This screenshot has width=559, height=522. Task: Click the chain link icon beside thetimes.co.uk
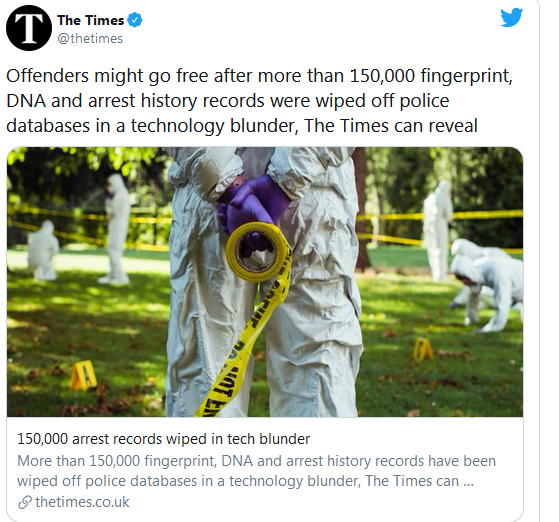[x=25, y=502]
